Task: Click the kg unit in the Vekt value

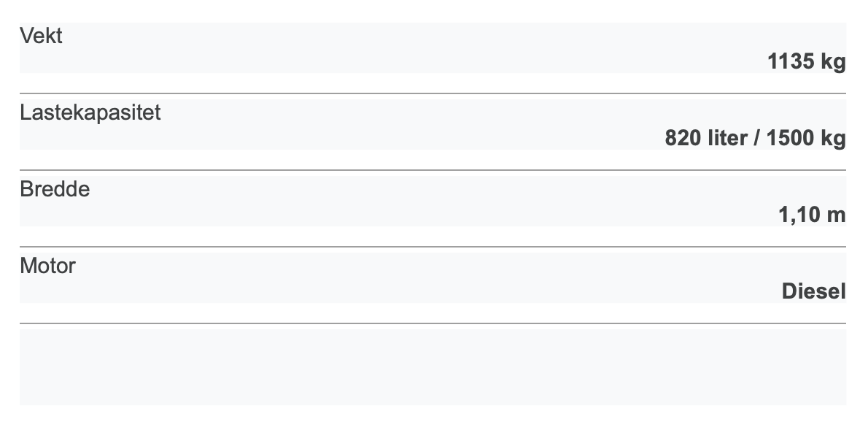Action: (x=833, y=63)
